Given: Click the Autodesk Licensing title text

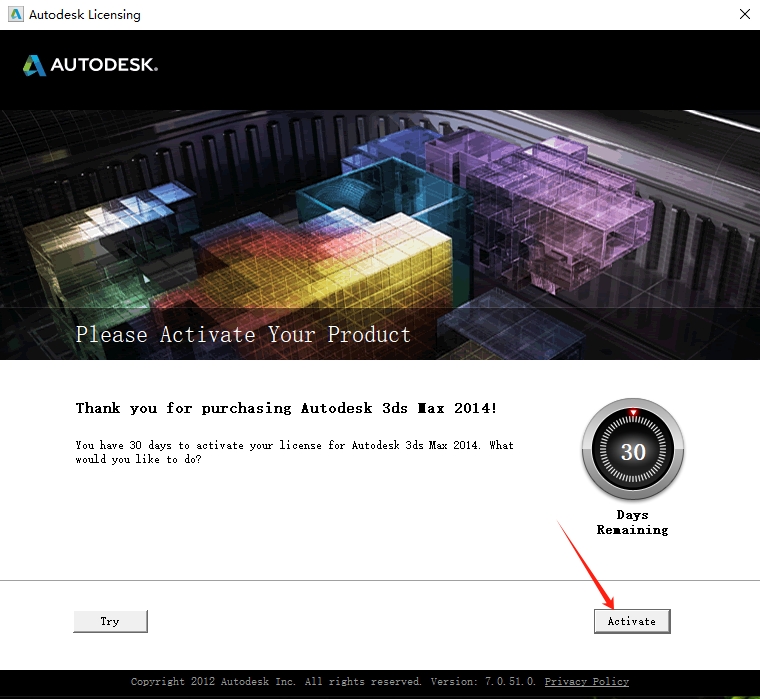Looking at the screenshot, I should coord(85,15).
